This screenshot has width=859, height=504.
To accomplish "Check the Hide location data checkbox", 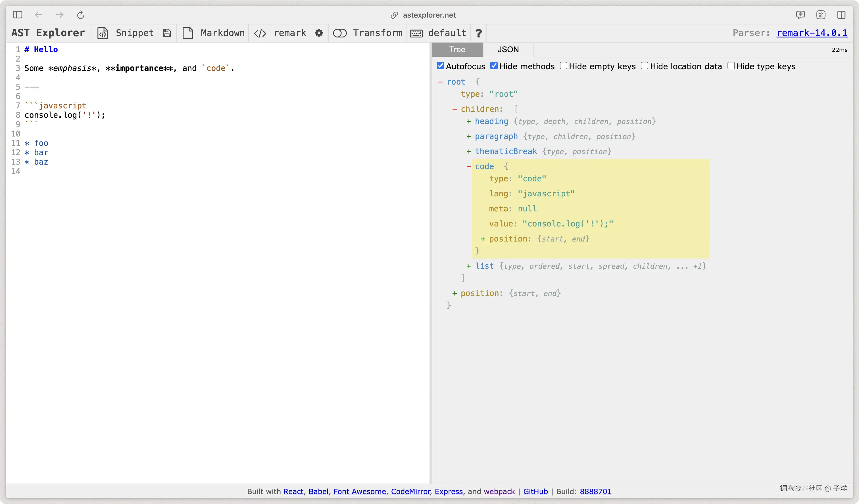I will click(x=644, y=66).
